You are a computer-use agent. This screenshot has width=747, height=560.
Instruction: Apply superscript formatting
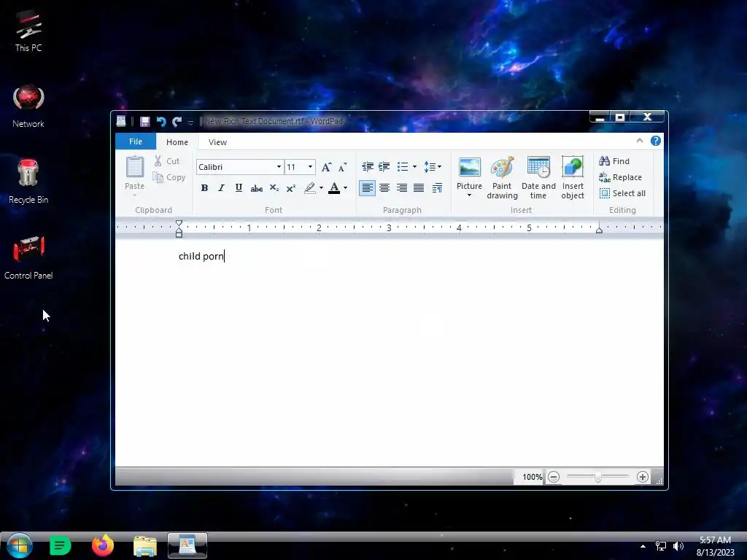[x=291, y=188]
